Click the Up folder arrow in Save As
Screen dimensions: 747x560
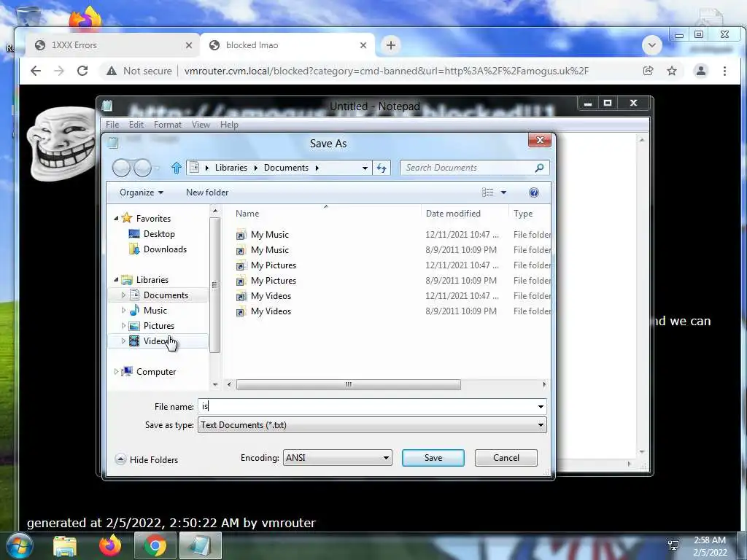pyautogui.click(x=177, y=168)
